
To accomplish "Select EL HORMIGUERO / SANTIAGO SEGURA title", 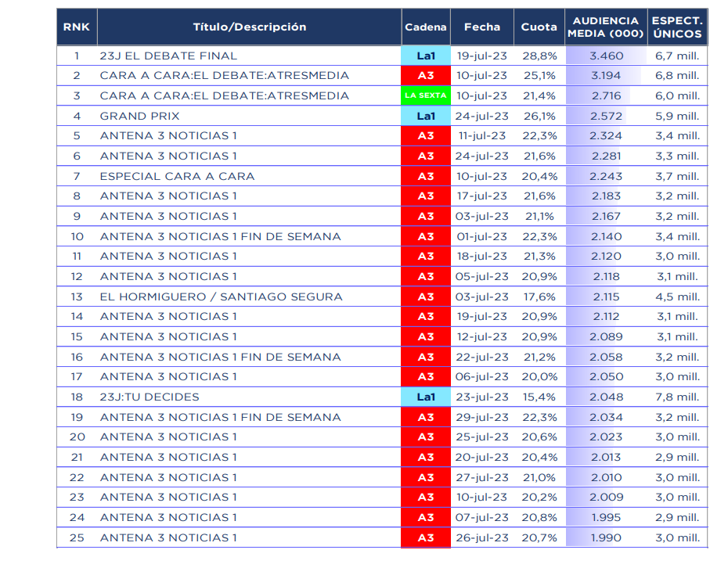I will 221,297.
